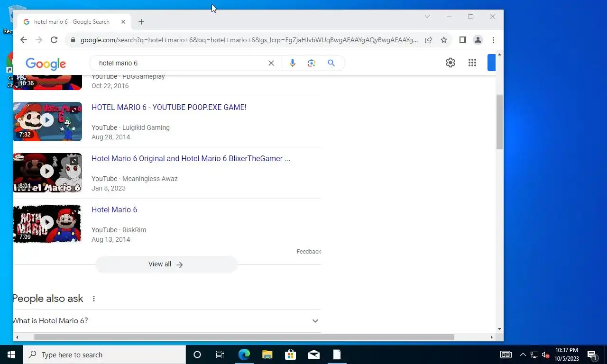Click the scroll left arrow
This screenshot has height=364, width=607.
(x=17, y=337)
